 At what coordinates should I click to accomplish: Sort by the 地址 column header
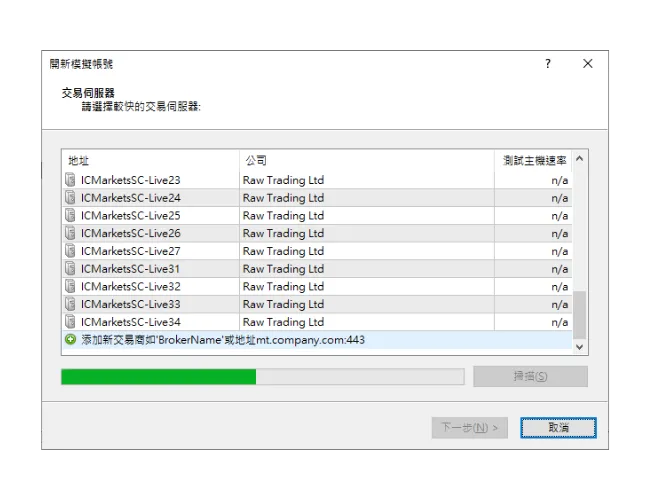coord(150,160)
